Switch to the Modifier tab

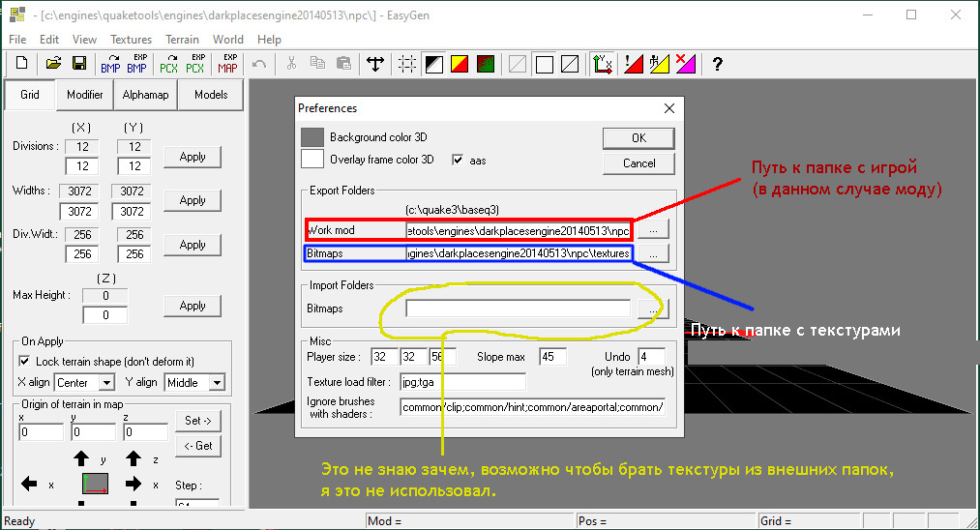tap(85, 95)
